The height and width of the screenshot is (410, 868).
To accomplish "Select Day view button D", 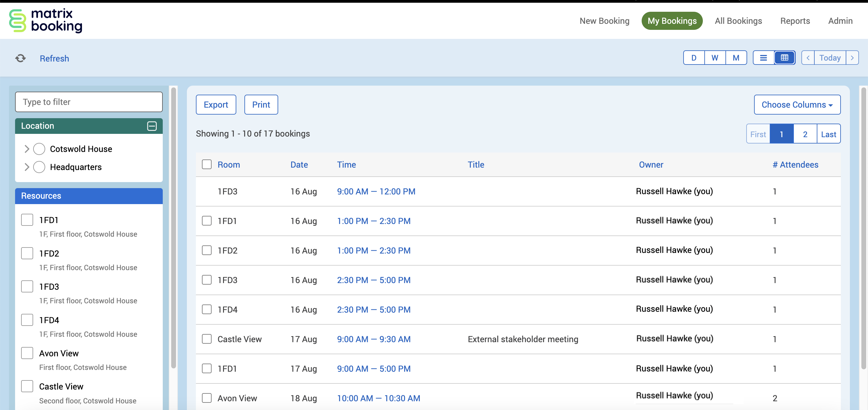I will (x=693, y=58).
